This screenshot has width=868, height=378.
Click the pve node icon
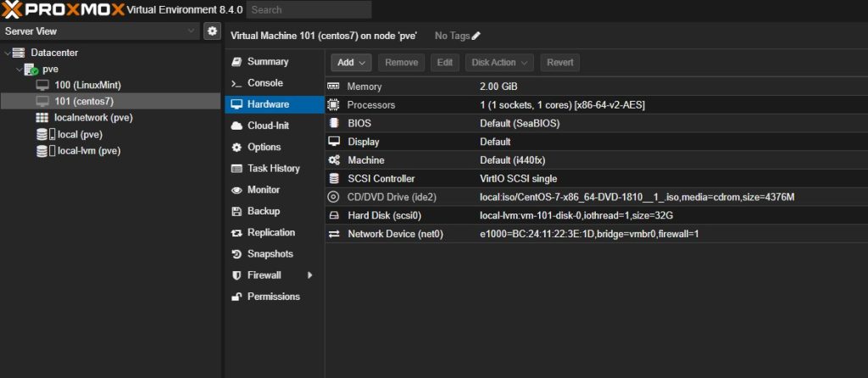click(x=31, y=69)
